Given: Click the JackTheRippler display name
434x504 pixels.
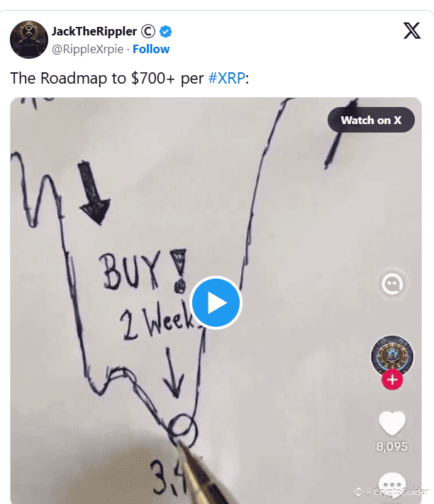Looking at the screenshot, I should [94, 31].
